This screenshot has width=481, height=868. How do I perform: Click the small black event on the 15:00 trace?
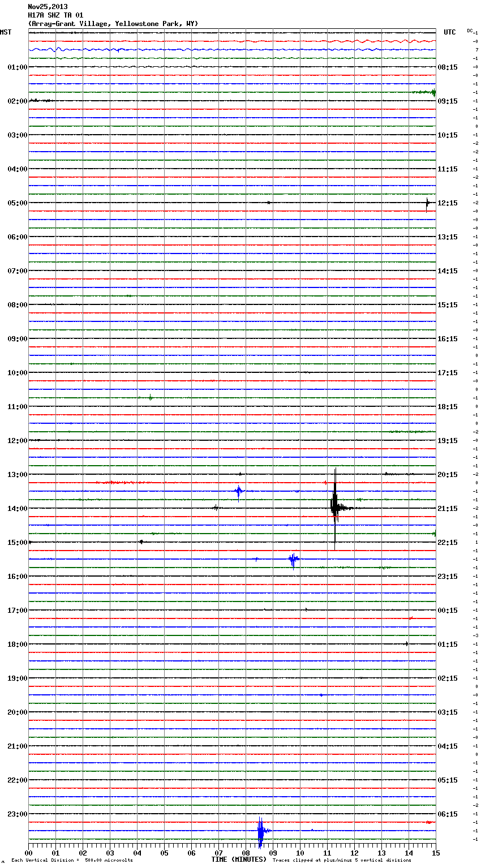[141, 542]
